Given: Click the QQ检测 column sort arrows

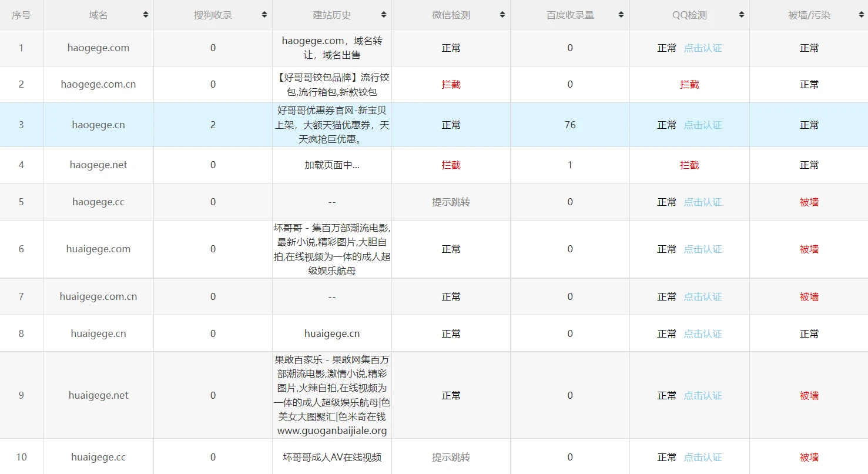Looking at the screenshot, I should (741, 15).
